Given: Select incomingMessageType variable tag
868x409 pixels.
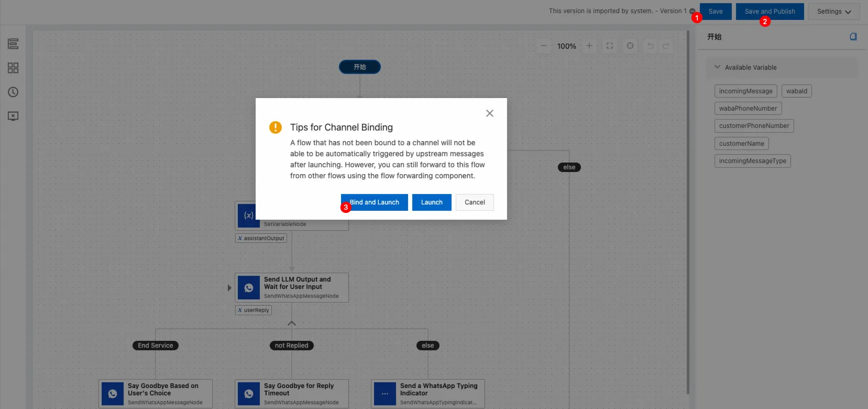Looking at the screenshot, I should point(752,161).
